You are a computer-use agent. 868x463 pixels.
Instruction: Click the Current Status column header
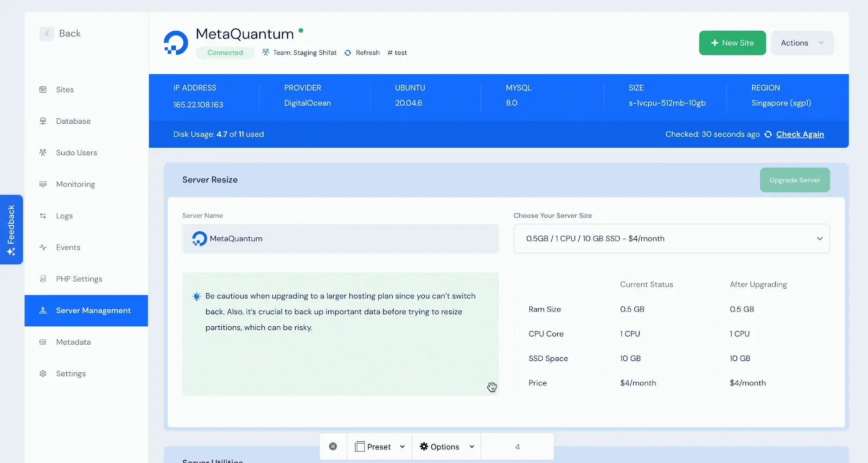click(x=647, y=284)
